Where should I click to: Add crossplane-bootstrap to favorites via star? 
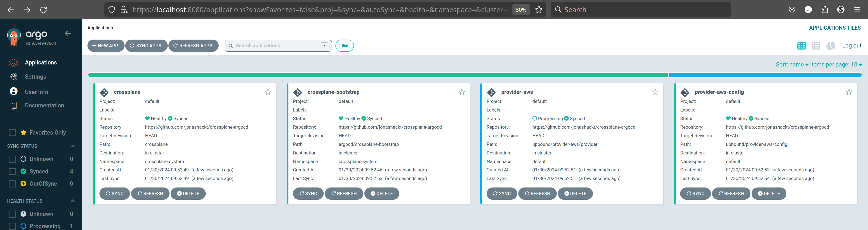[462, 92]
